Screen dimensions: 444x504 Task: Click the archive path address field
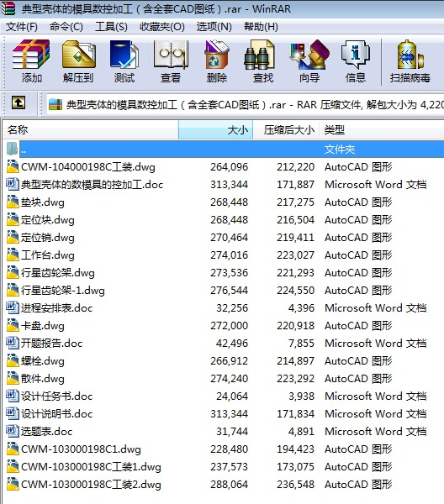pyautogui.click(x=246, y=104)
